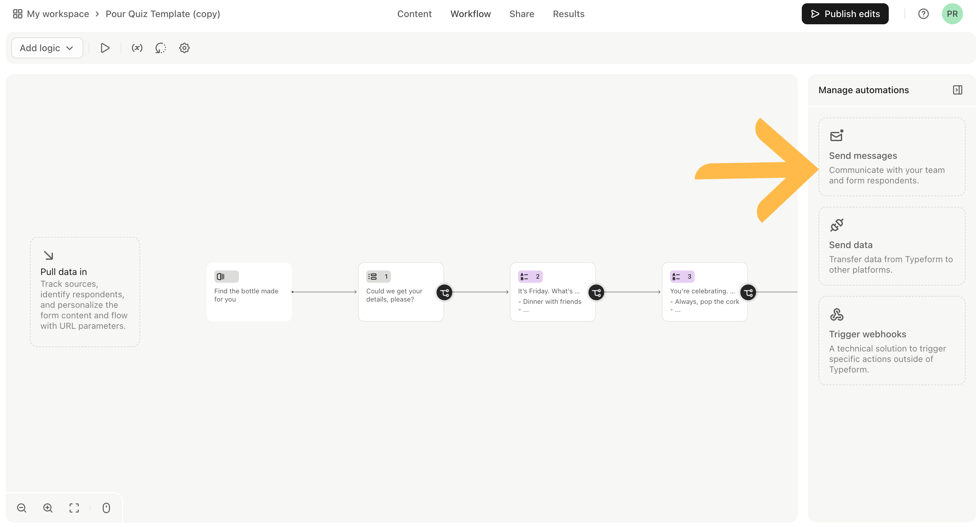980x527 pixels.
Task: Select the 'Find the bottle made for you' node
Action: 249,292
